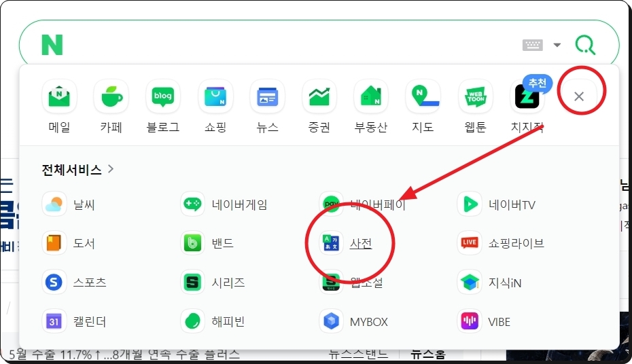Open the 쇼핑라이브 link
The width and height of the screenshot is (632, 364).
(x=516, y=243)
